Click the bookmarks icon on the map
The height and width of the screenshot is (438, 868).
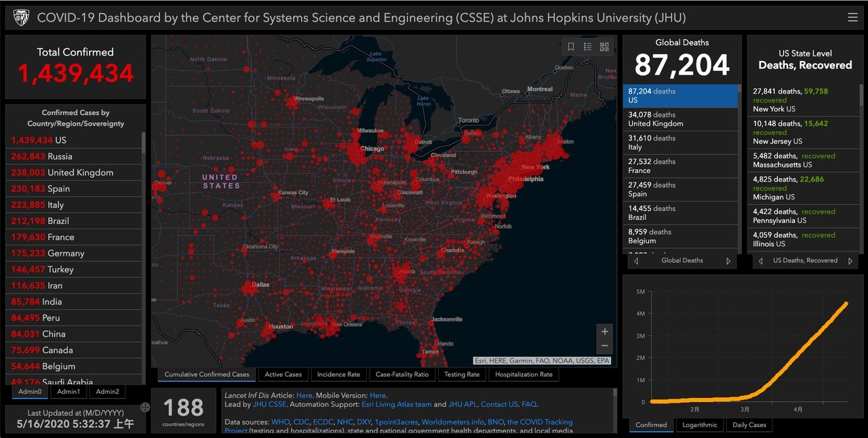coord(571,47)
